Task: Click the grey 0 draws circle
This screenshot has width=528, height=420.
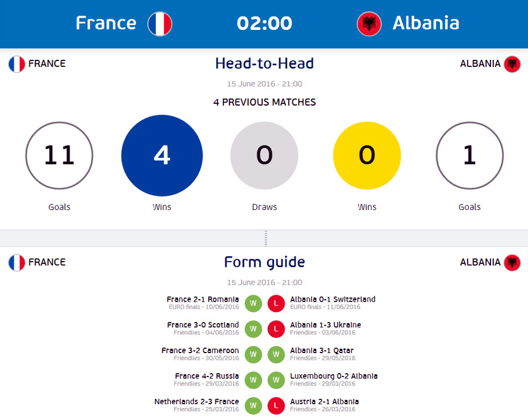Action: pyautogui.click(x=264, y=155)
